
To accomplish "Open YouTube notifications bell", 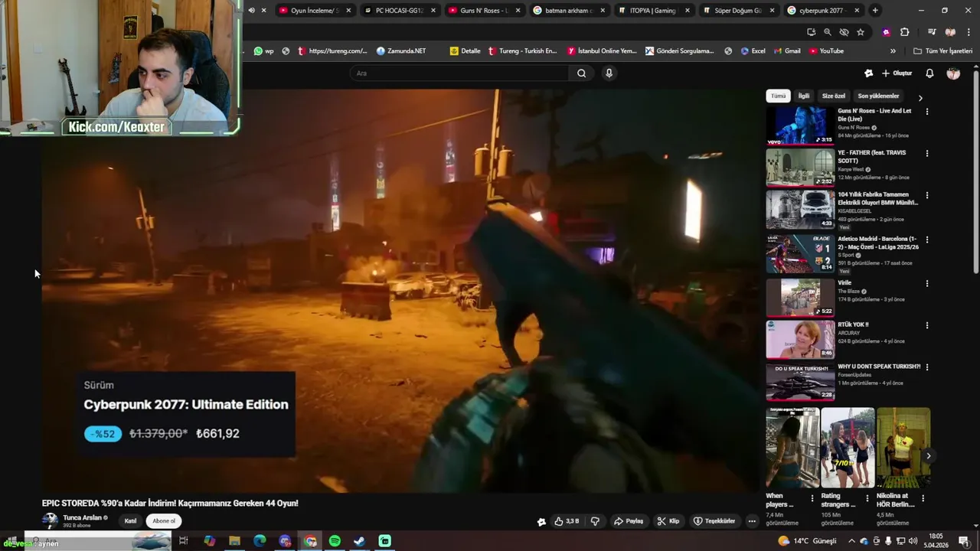I will click(x=929, y=73).
